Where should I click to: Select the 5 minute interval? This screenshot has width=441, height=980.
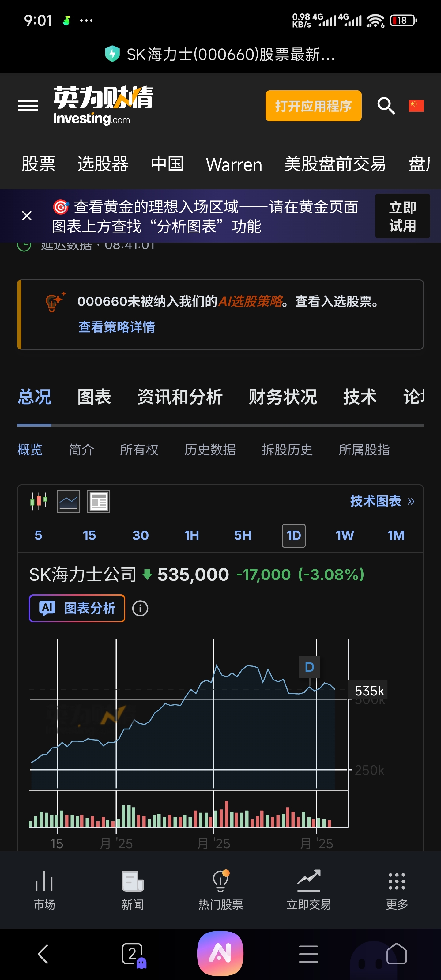click(38, 535)
